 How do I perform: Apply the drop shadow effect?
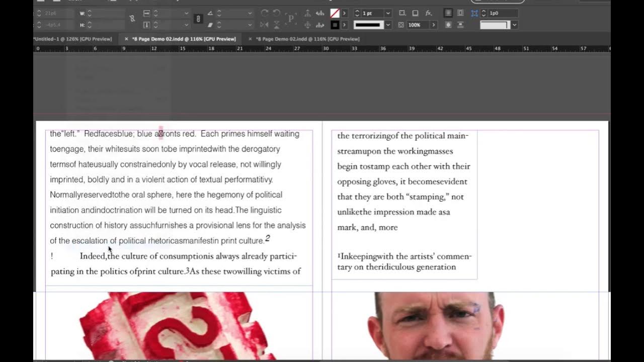pos(415,13)
